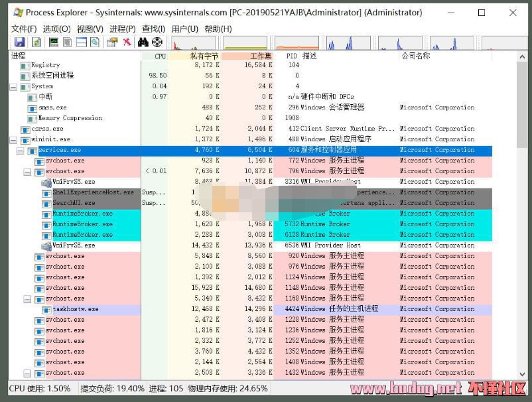Sort by the 进程 column header
The image size is (532, 402).
(x=75, y=56)
